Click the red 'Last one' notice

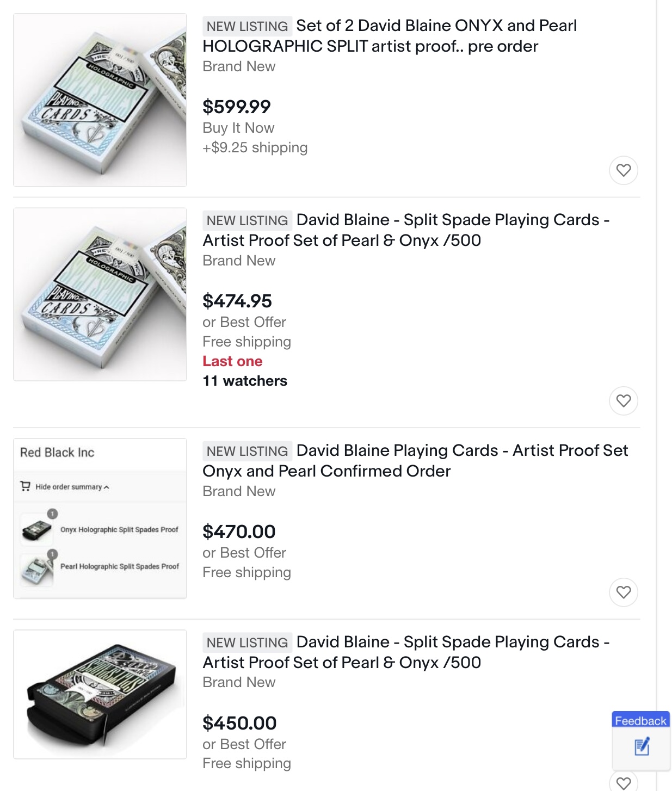[x=232, y=361]
